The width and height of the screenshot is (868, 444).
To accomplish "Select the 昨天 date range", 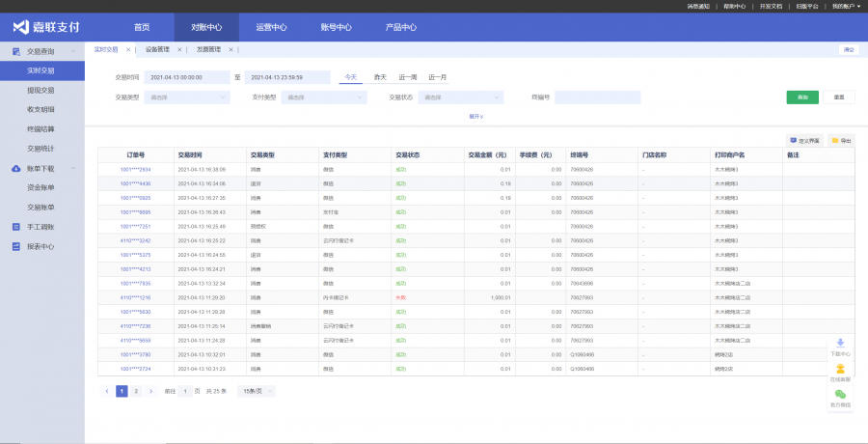I will 380,77.
